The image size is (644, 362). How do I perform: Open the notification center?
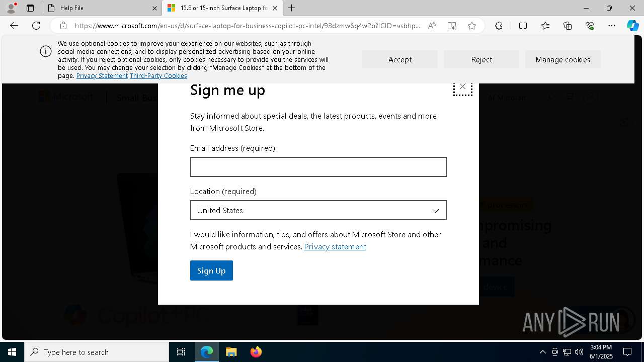point(627,352)
